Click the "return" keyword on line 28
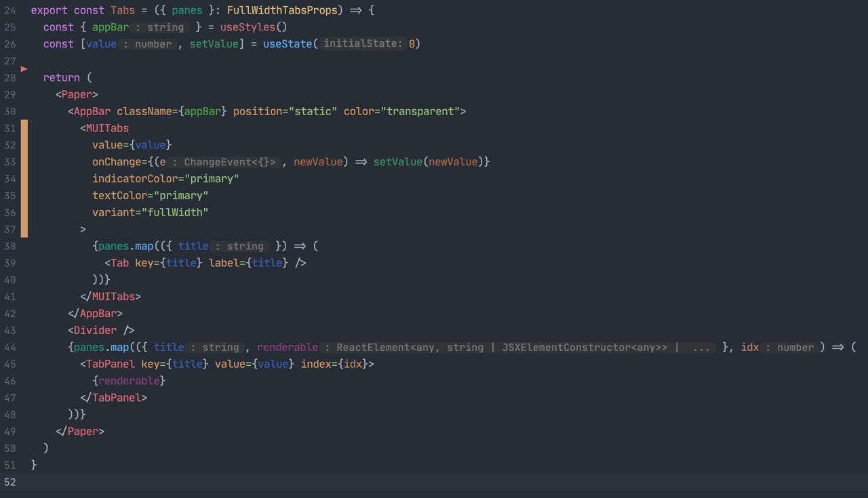The height and width of the screenshot is (498, 868). [x=62, y=78]
